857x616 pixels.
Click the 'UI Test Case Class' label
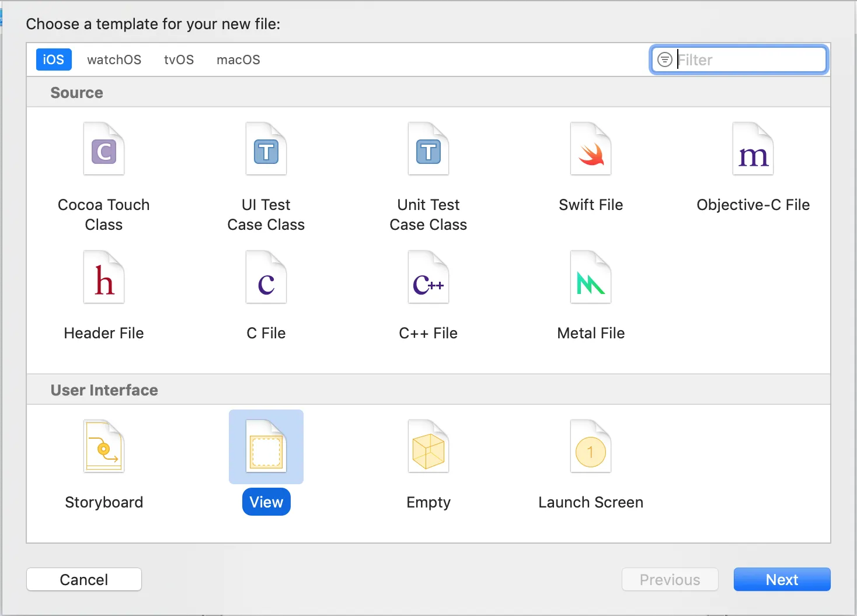[x=266, y=215]
